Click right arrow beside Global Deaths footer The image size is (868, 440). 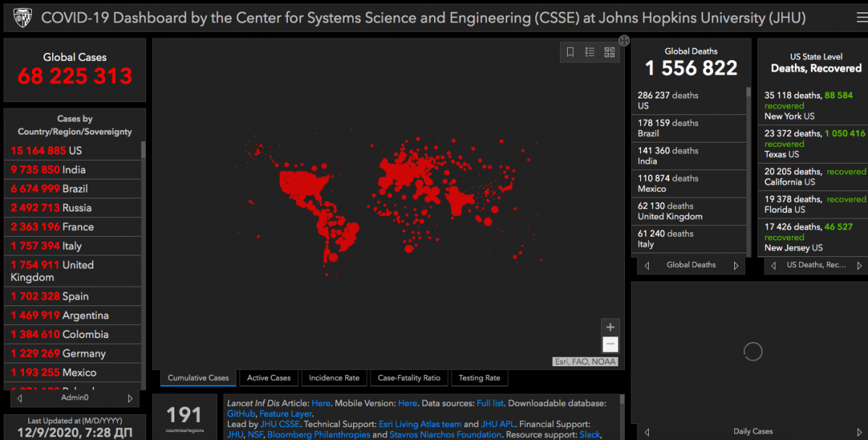[736, 266]
